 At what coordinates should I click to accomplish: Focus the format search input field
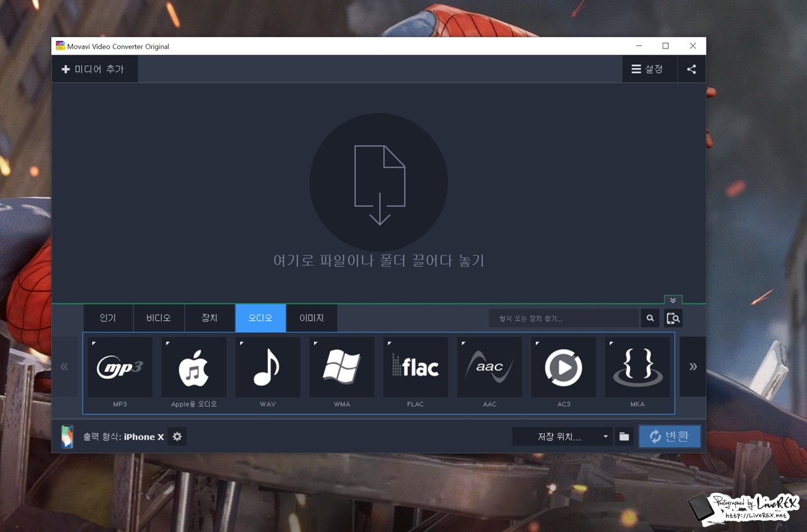[564, 318]
